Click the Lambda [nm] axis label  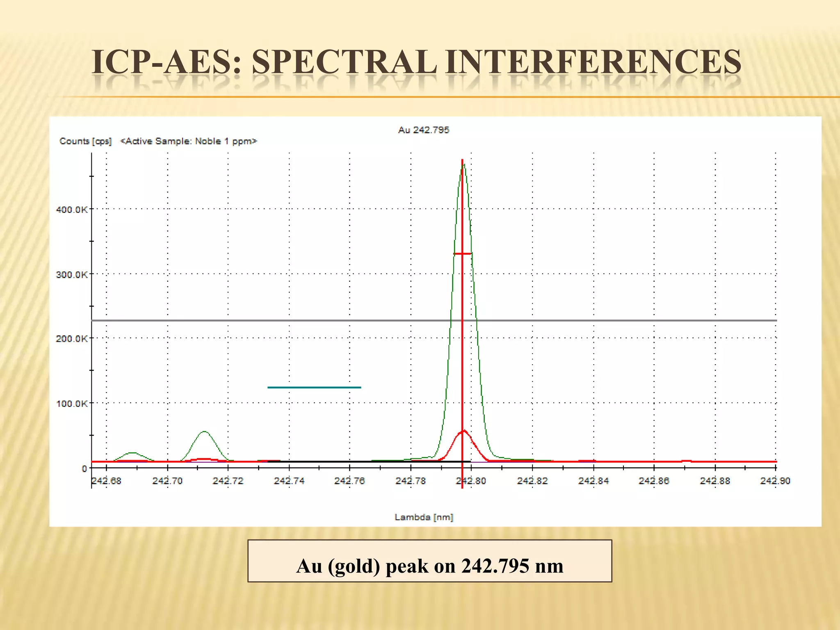(x=424, y=517)
